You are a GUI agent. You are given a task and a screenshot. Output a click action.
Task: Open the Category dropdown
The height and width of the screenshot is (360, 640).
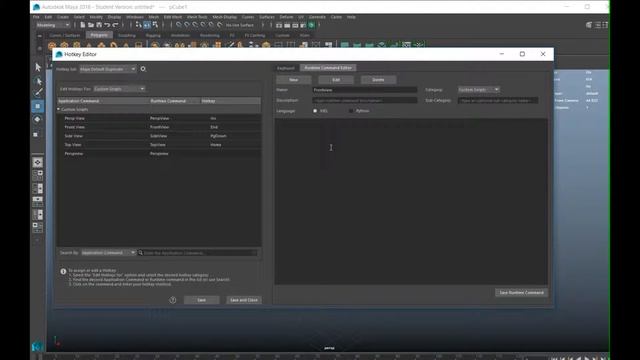(479, 89)
